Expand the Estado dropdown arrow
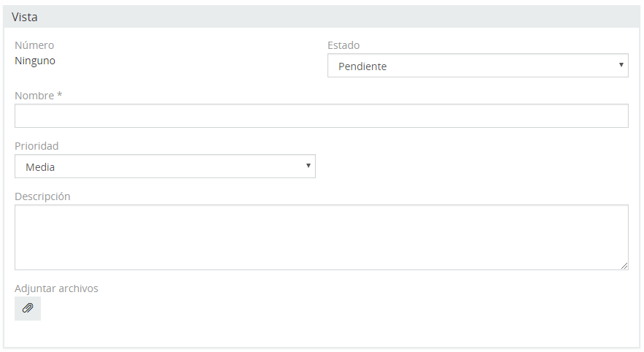 click(621, 65)
